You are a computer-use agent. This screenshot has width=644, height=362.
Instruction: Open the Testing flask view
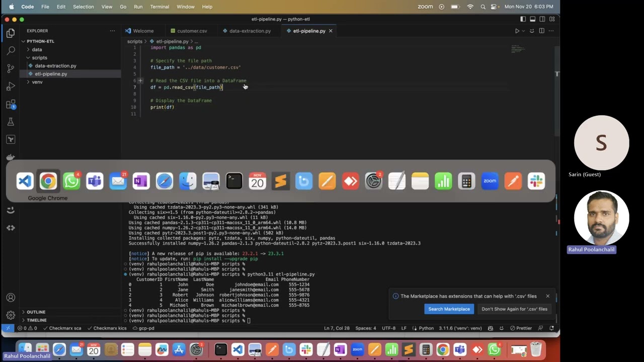coord(11,122)
